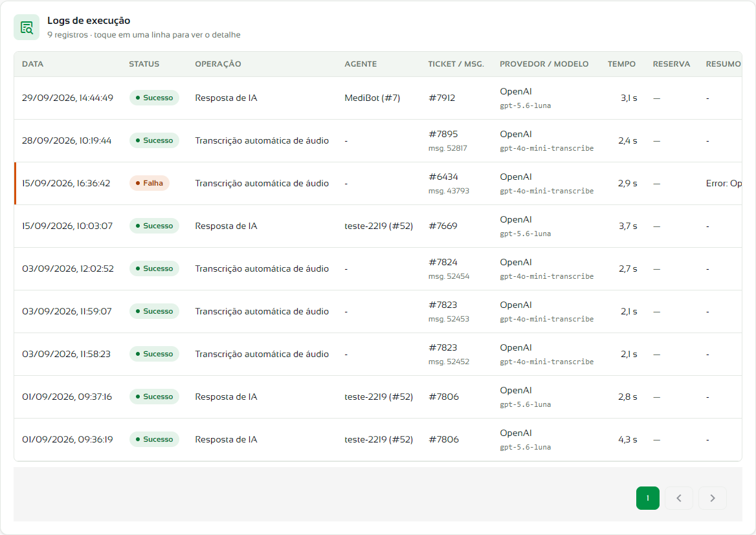
Task: Open the log dated 03/09/2026, 11:58:23
Action: [378, 354]
